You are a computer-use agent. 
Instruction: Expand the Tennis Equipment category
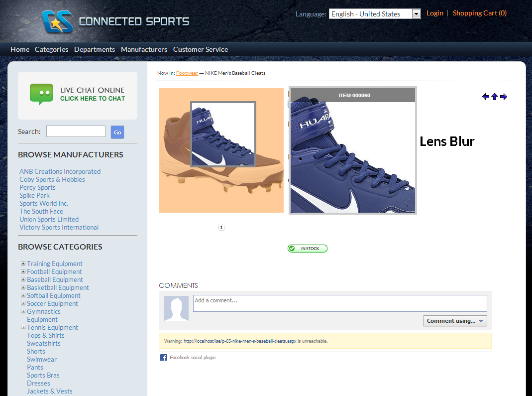coord(23,327)
